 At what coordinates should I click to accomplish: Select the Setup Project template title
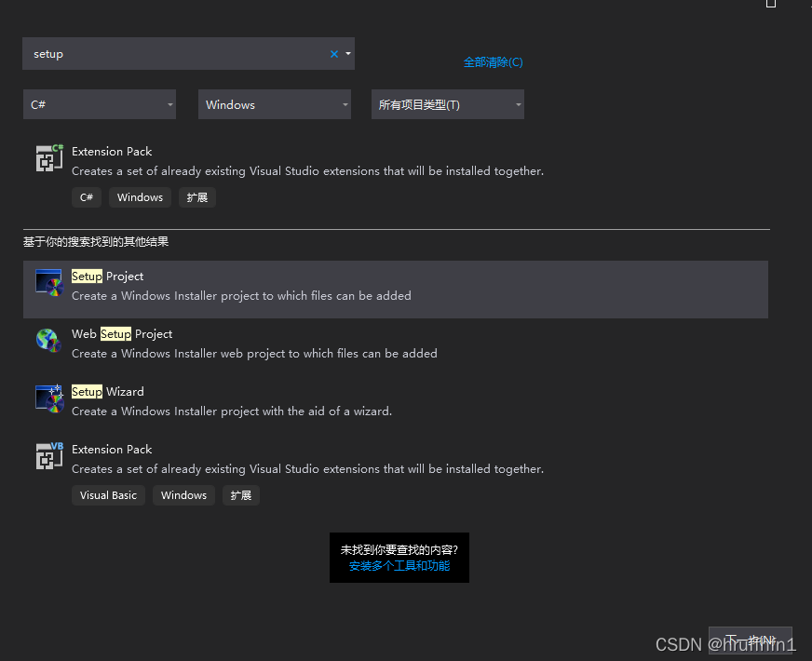point(107,277)
